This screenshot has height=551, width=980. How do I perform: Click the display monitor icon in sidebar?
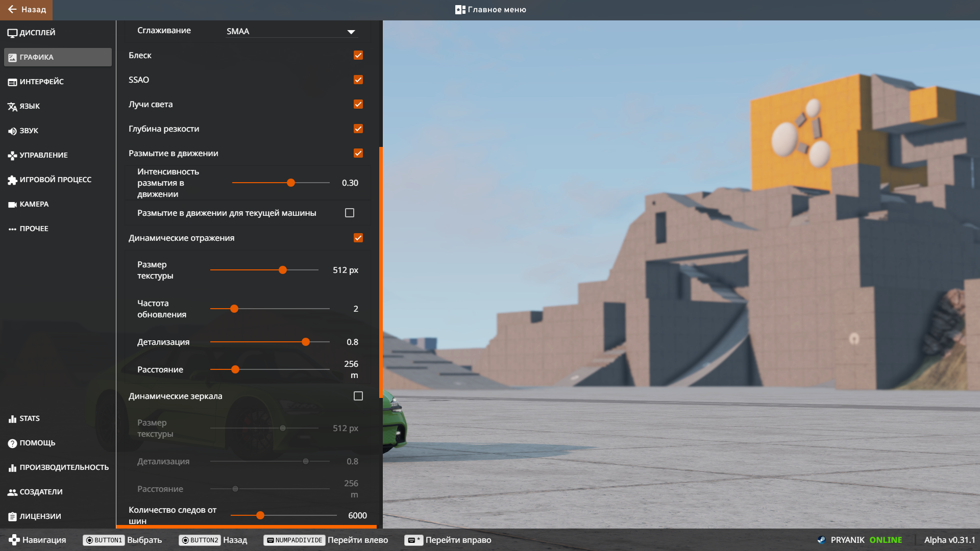click(x=12, y=33)
